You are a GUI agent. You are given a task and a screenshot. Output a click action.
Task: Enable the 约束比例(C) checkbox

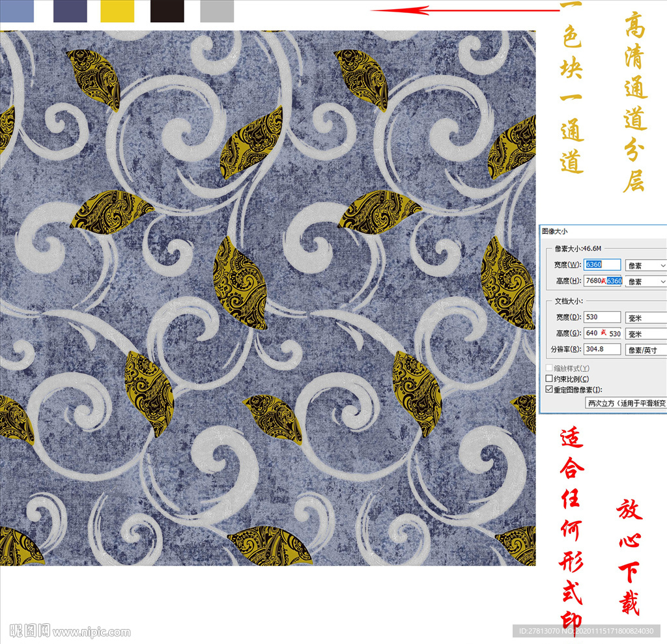click(x=549, y=378)
